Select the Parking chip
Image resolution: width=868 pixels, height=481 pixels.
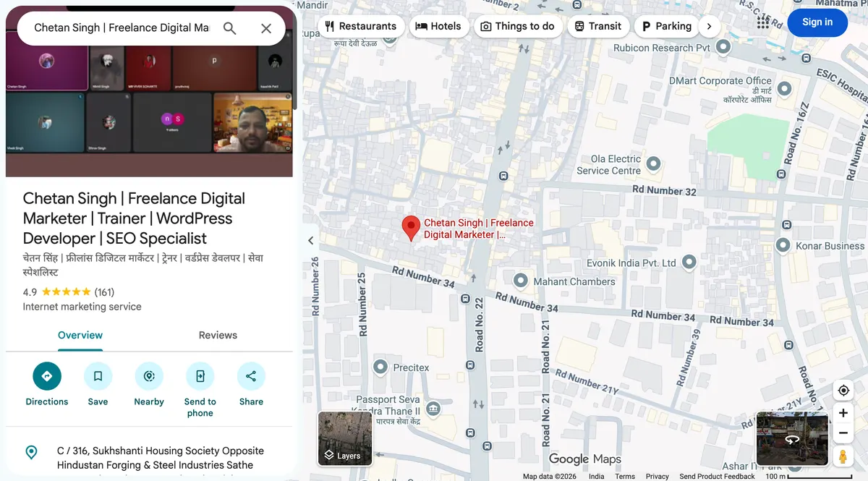tap(667, 26)
